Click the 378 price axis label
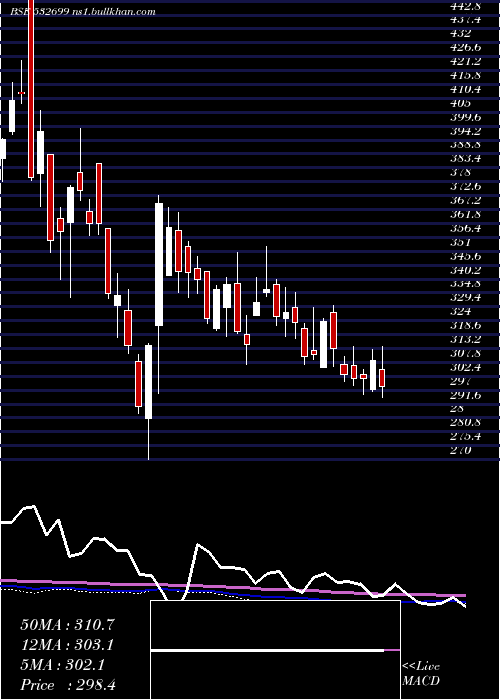 pyautogui.click(x=461, y=172)
